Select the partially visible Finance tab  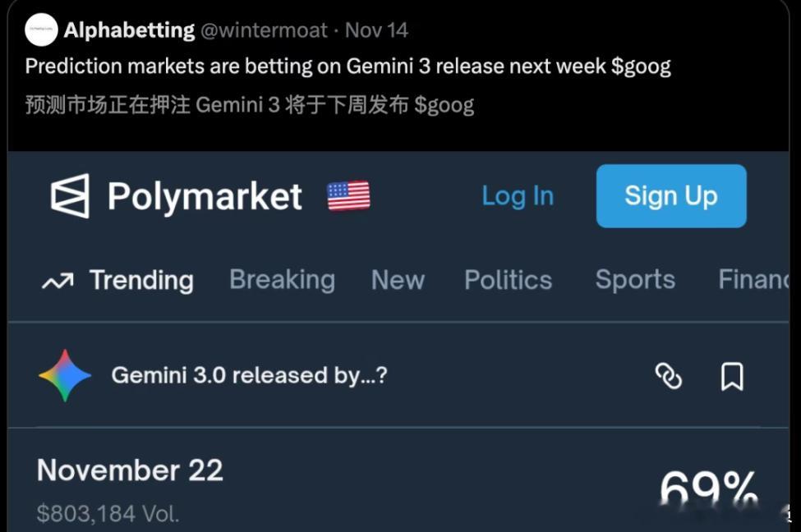pyautogui.click(x=753, y=279)
